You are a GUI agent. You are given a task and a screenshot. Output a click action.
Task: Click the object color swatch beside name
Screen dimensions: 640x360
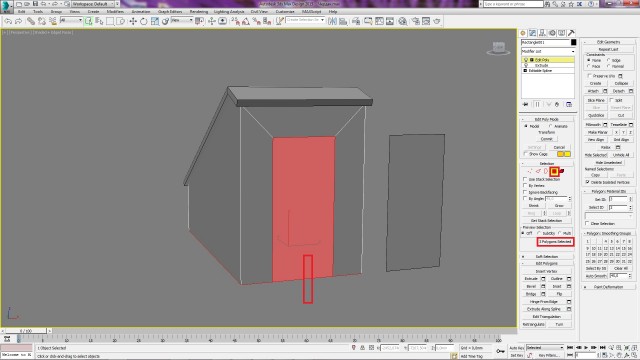[573, 42]
